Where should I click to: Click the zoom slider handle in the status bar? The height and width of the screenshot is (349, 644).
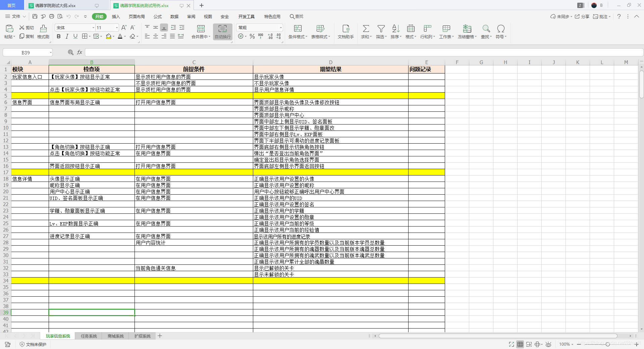pyautogui.click(x=607, y=344)
